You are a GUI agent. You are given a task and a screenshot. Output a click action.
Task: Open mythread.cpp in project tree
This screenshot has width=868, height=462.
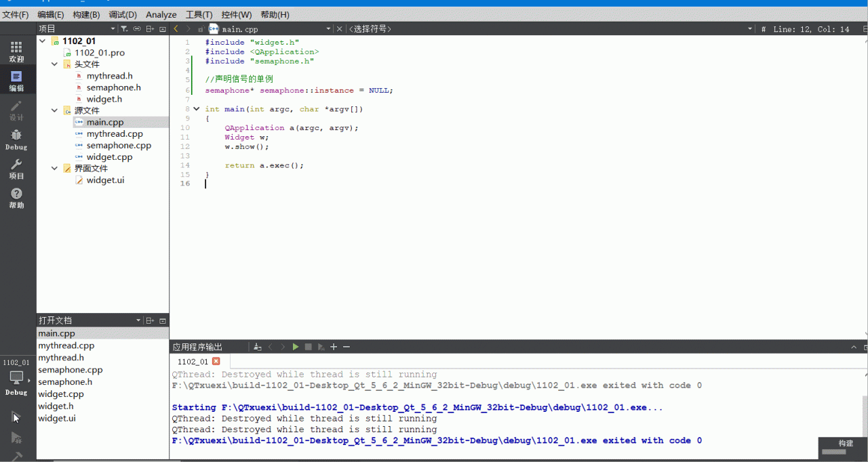(x=115, y=133)
